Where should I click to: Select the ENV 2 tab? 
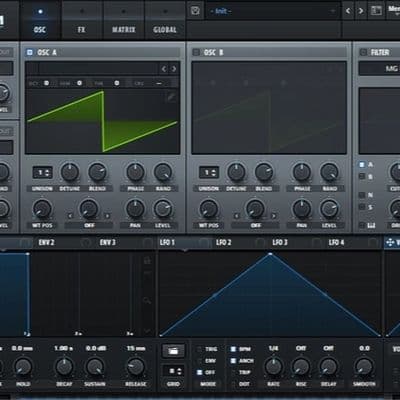[46, 242]
